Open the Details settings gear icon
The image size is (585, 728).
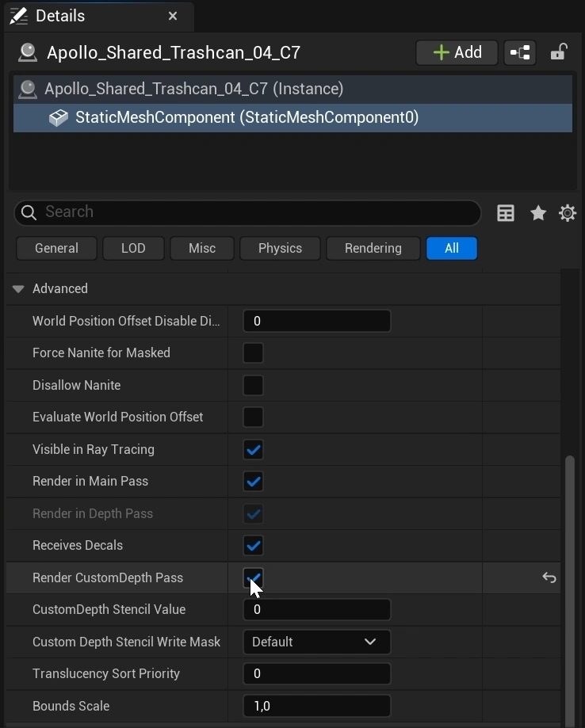[568, 213]
